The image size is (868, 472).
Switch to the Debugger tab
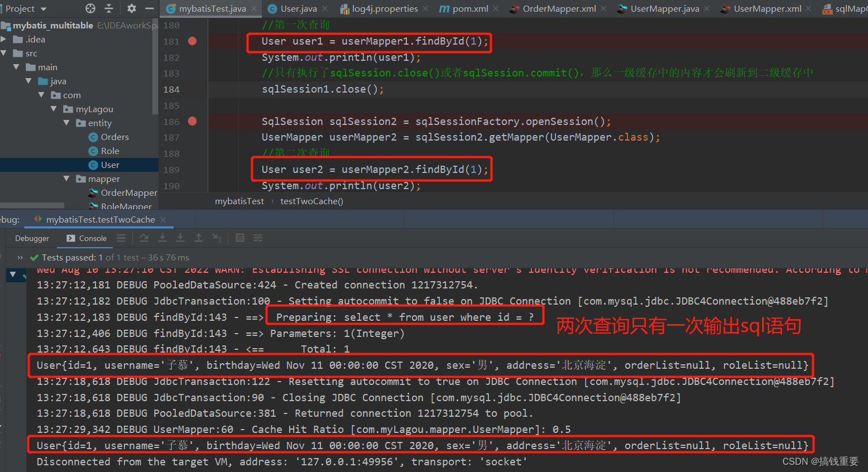pyautogui.click(x=32, y=238)
